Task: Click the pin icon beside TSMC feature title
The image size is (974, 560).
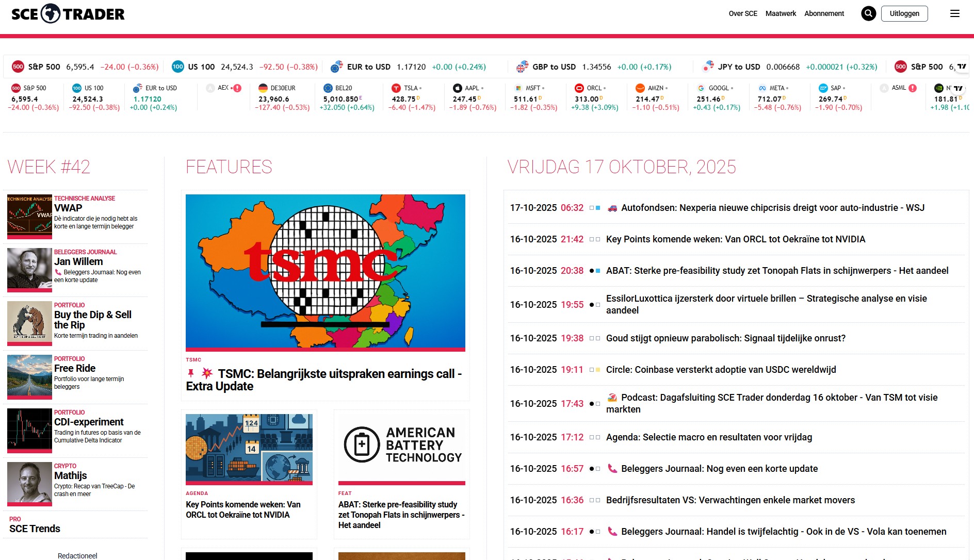Action: point(191,373)
